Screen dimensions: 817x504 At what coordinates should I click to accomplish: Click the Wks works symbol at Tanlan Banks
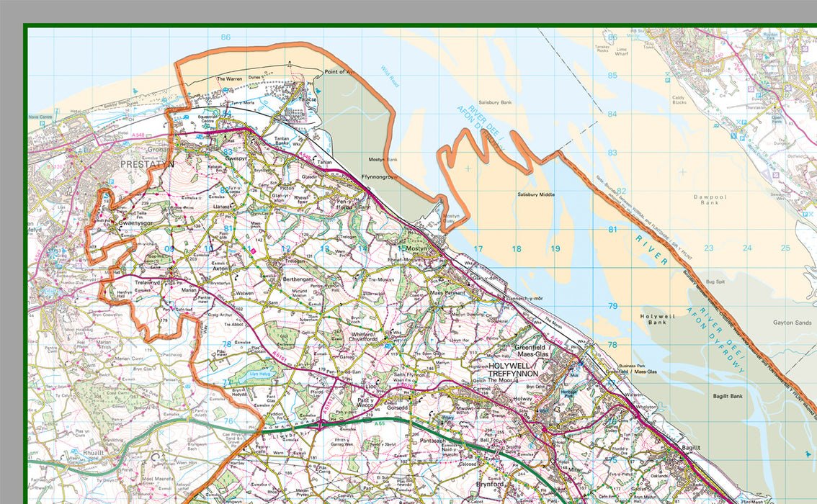tap(296, 144)
